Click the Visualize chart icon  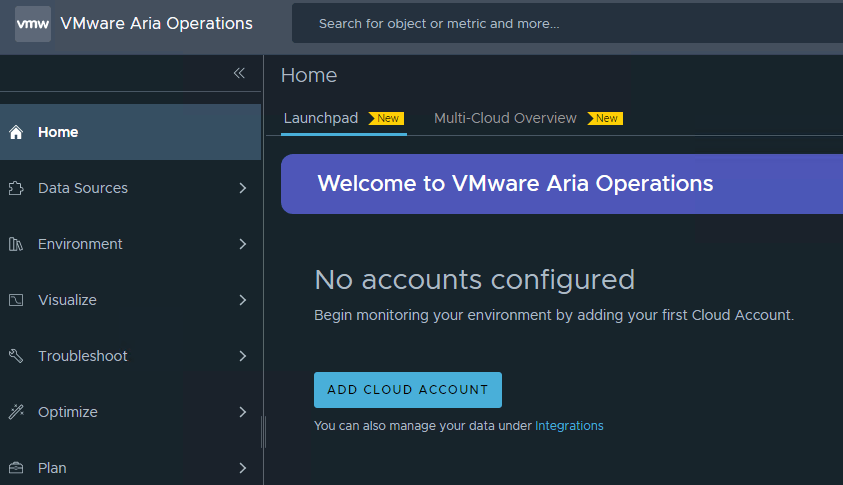coord(16,300)
